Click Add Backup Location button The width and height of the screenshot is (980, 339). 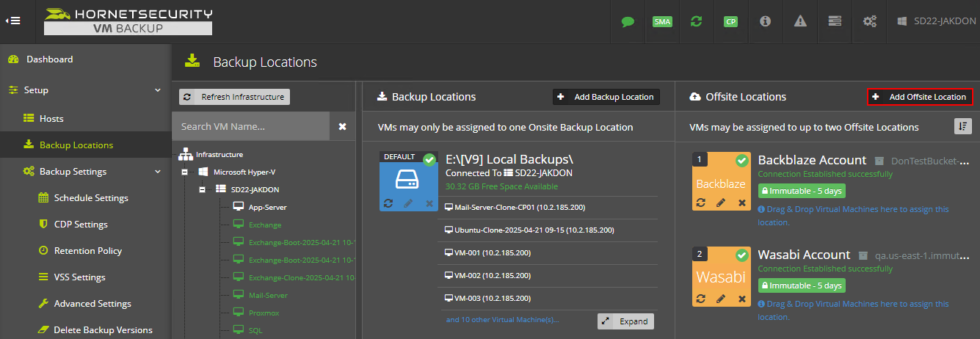(x=606, y=97)
